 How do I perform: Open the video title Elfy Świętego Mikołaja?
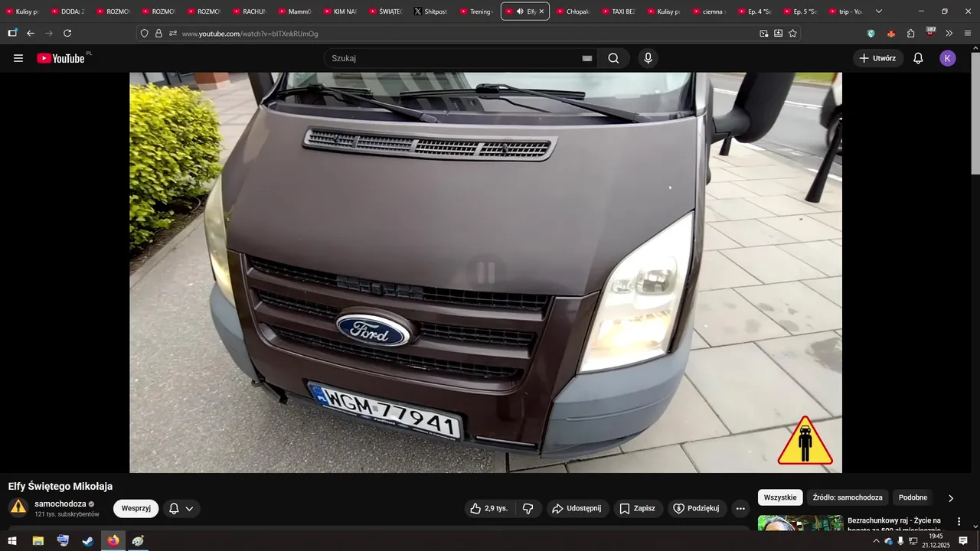[x=60, y=486]
